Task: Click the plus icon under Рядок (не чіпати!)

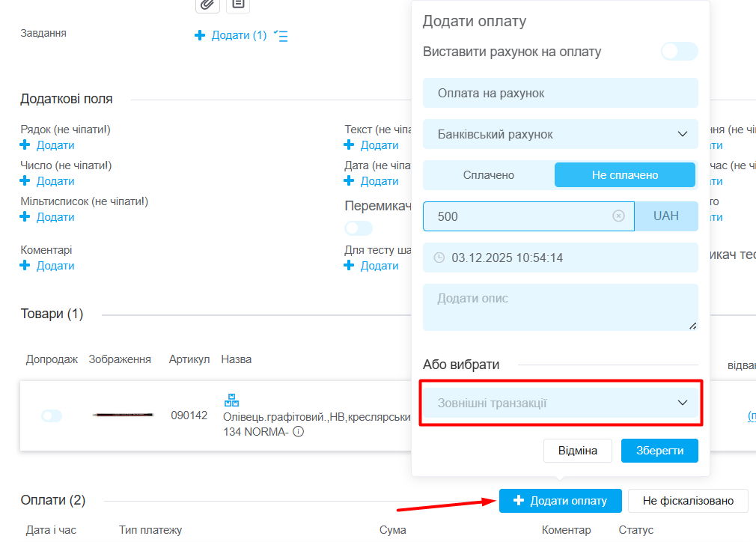Action: click(x=25, y=145)
